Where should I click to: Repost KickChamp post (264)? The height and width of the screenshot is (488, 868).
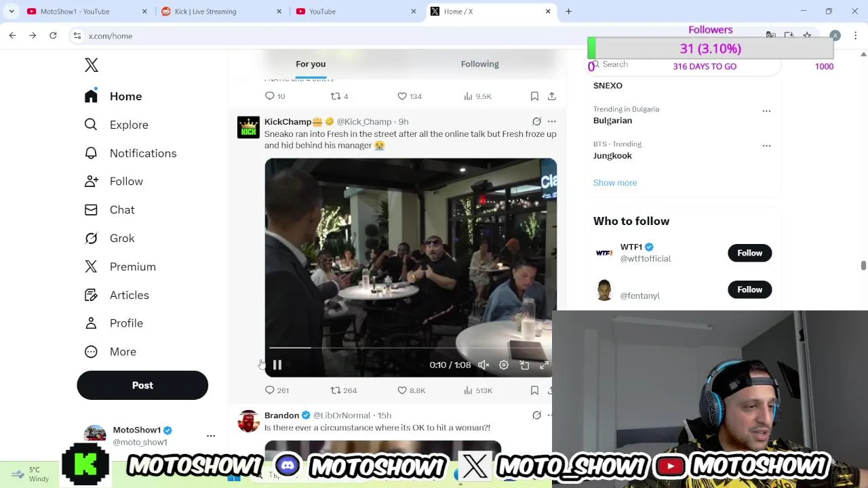343,390
